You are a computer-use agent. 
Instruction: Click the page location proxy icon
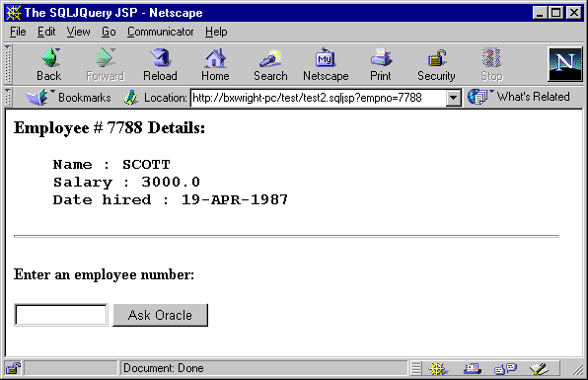click(x=130, y=98)
